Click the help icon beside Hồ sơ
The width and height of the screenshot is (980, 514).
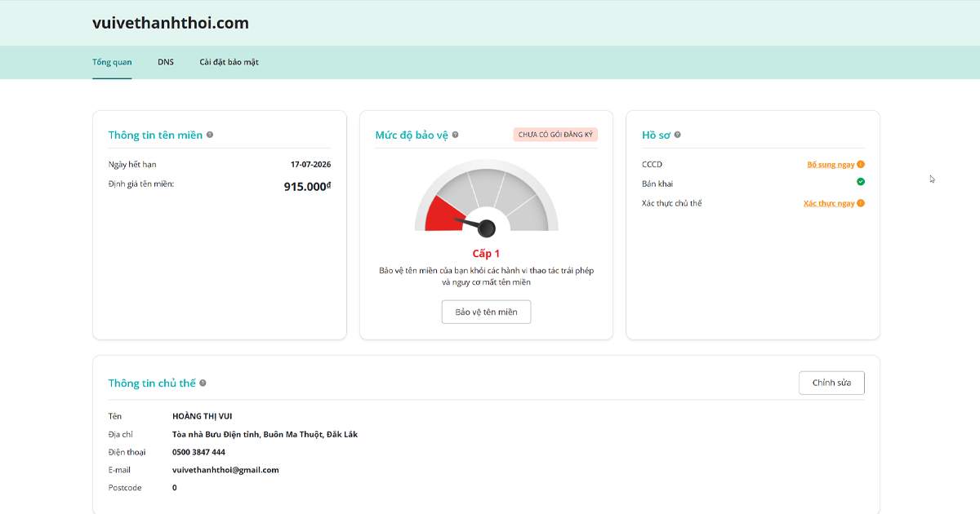coord(678,135)
